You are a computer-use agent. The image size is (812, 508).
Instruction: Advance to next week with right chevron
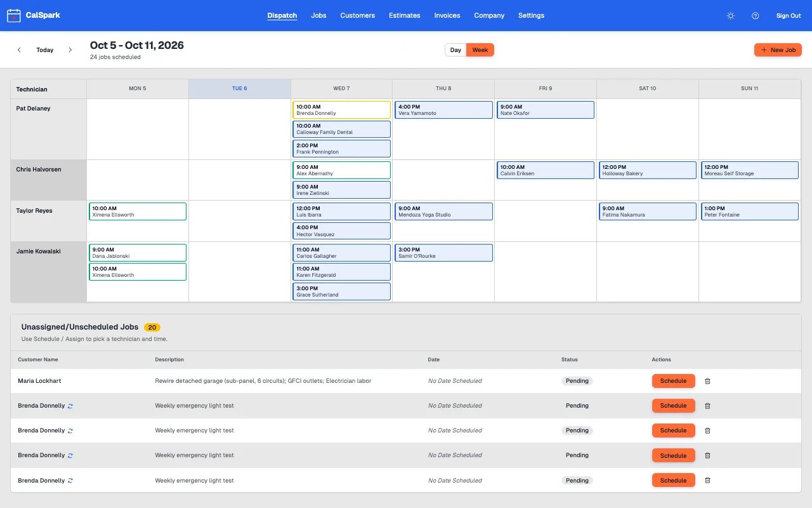[70, 50]
